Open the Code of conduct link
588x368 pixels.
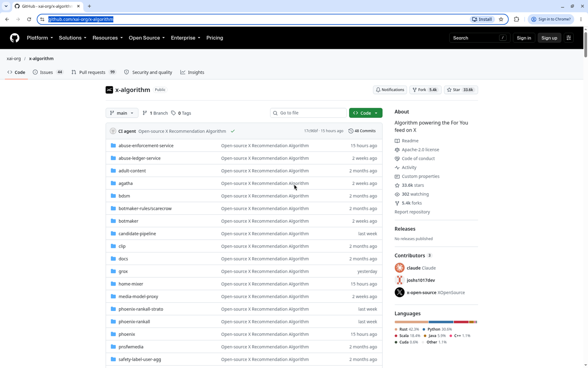[x=418, y=159]
